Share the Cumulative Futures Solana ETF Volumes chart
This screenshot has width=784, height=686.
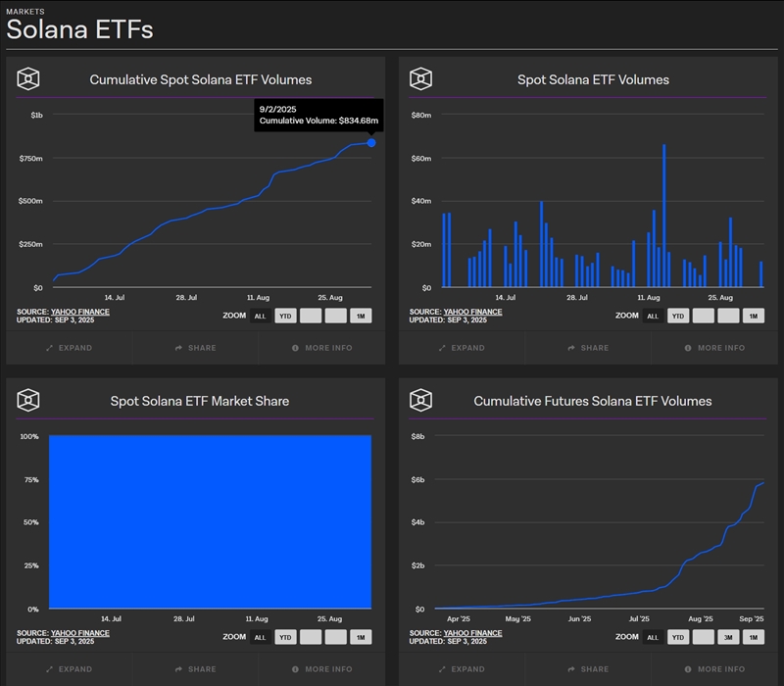point(587,669)
